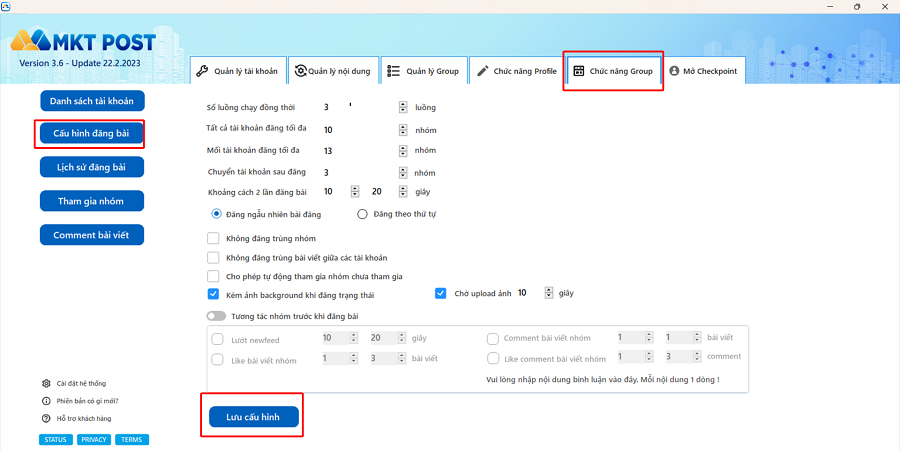The image size is (900, 450).
Task: Click the Chờ upload ảnh seconds spinner
Action: pos(549,293)
